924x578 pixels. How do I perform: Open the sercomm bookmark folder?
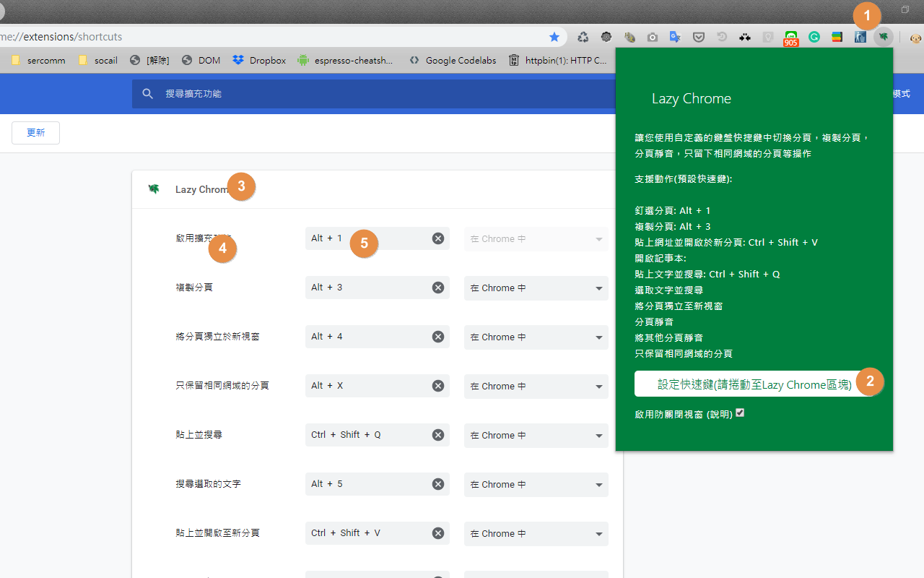[x=38, y=60]
